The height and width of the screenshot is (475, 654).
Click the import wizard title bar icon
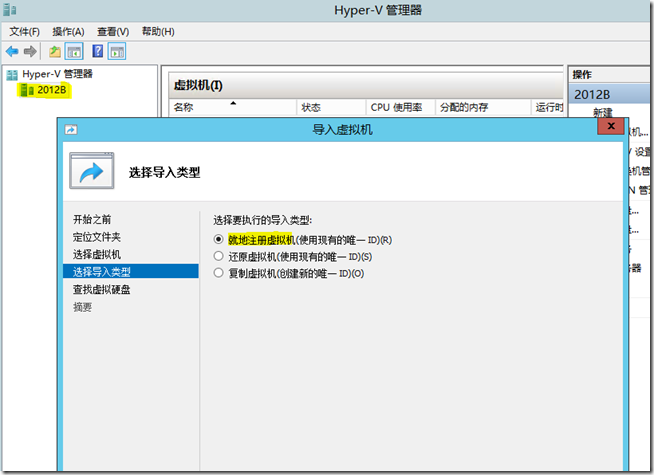[71, 130]
